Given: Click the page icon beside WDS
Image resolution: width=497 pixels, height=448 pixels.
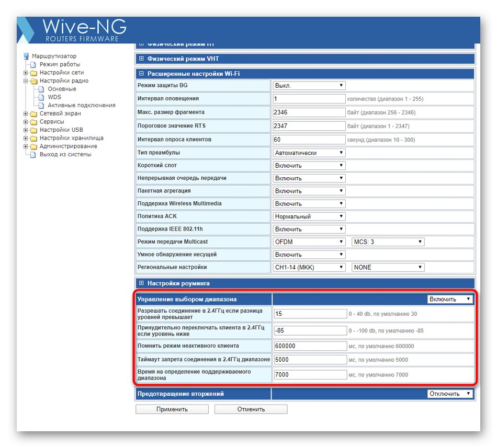Looking at the screenshot, I should click(x=41, y=98).
